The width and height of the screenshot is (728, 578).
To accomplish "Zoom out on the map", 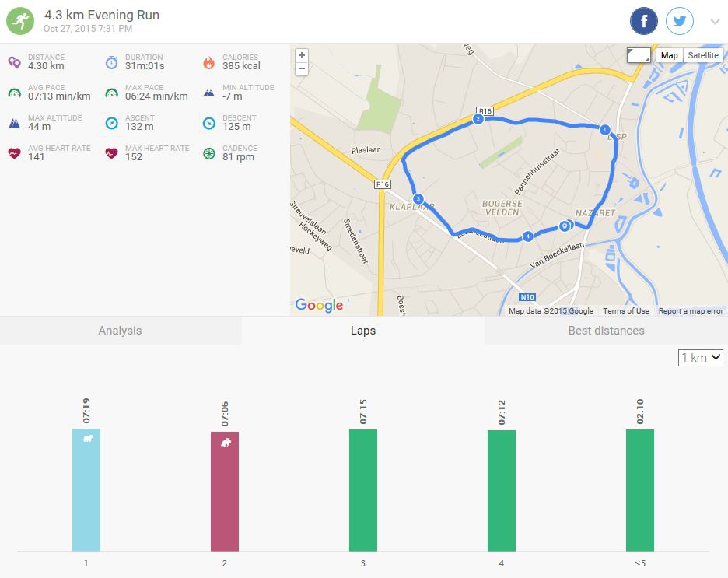I will pos(302,68).
